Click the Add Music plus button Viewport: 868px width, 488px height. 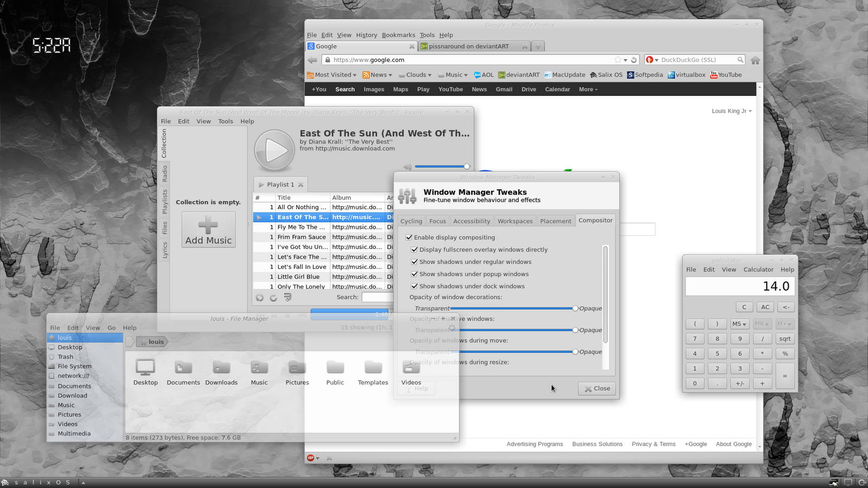coord(208,229)
